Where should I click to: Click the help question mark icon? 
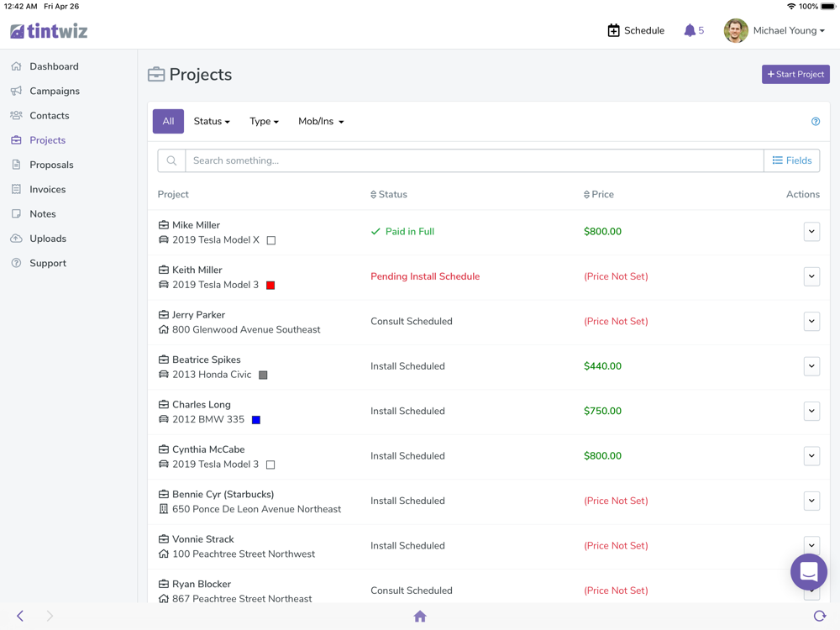coord(816,122)
